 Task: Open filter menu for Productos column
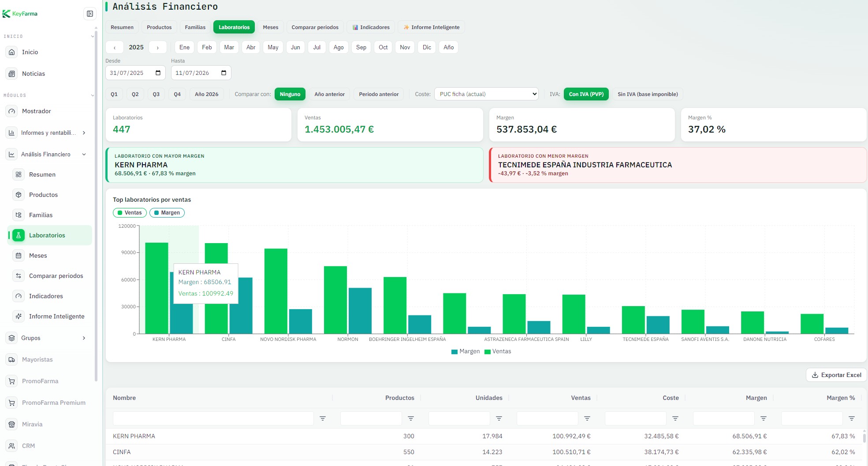[x=411, y=418]
